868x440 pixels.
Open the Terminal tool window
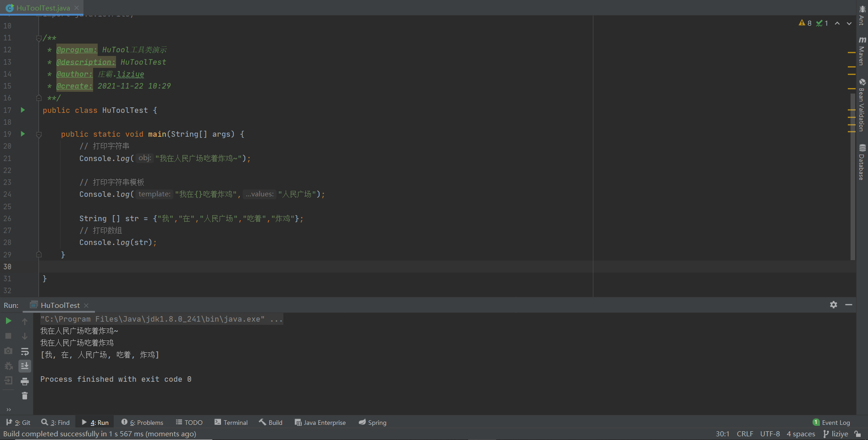pos(231,423)
